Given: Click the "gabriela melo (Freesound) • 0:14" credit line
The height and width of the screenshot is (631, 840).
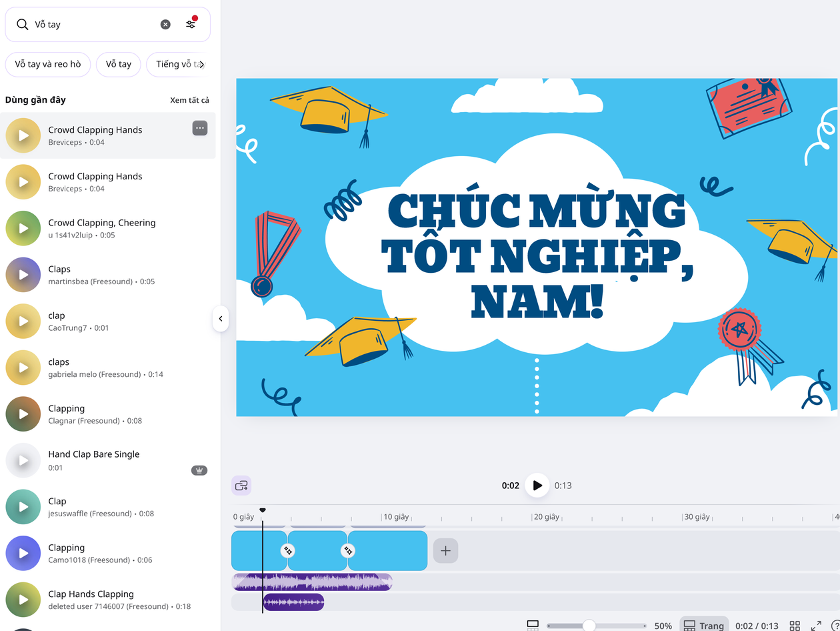Looking at the screenshot, I should (x=106, y=374).
